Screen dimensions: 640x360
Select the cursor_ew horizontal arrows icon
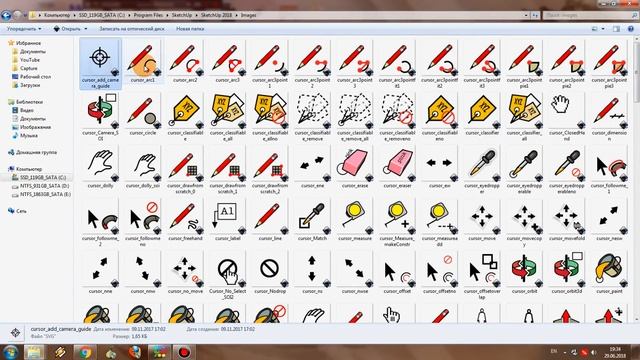pos(440,164)
